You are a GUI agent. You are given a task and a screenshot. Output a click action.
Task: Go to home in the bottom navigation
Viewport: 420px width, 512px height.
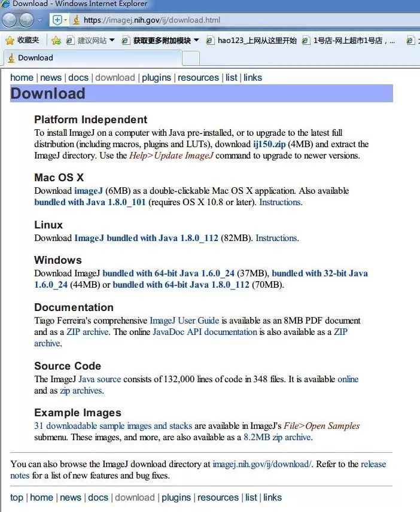coord(41,498)
